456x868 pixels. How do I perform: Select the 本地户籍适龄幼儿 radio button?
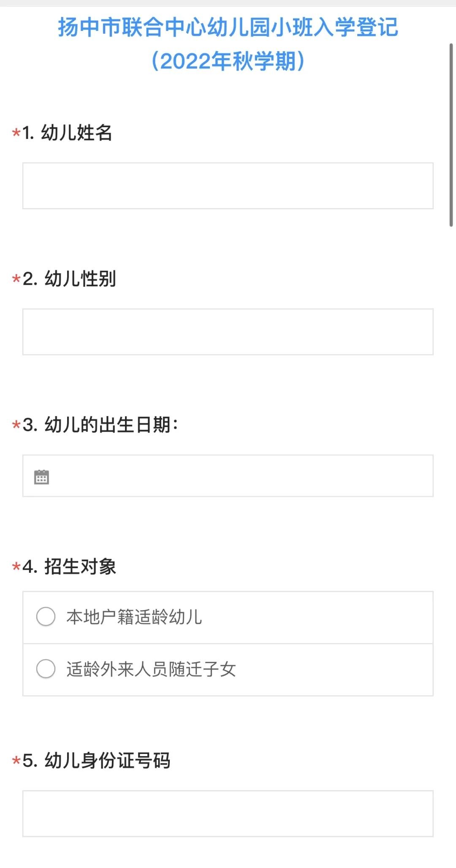(x=46, y=617)
